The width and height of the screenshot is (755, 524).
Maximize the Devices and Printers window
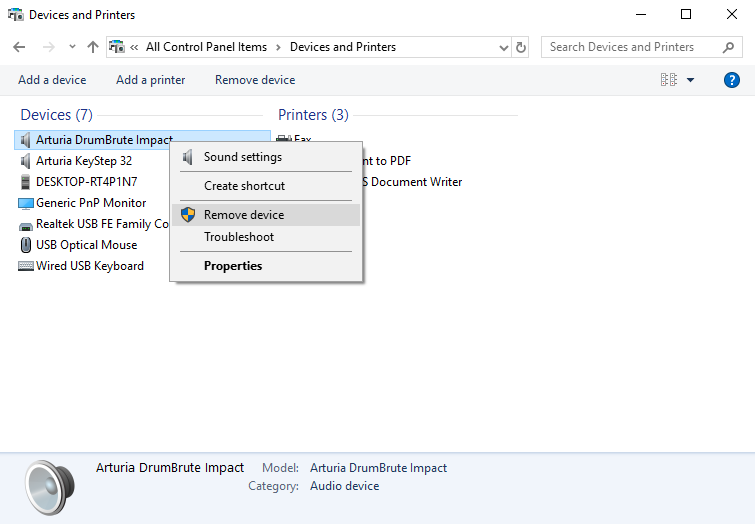[x=686, y=14]
